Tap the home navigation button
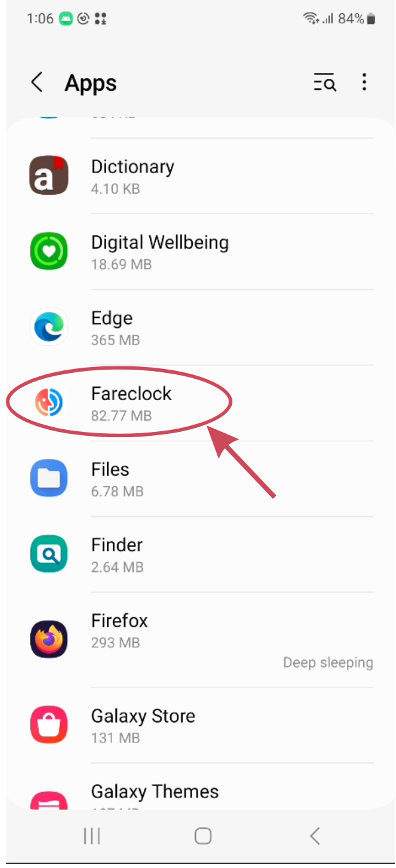Viewport: 396px width, 868px height. 203,835
